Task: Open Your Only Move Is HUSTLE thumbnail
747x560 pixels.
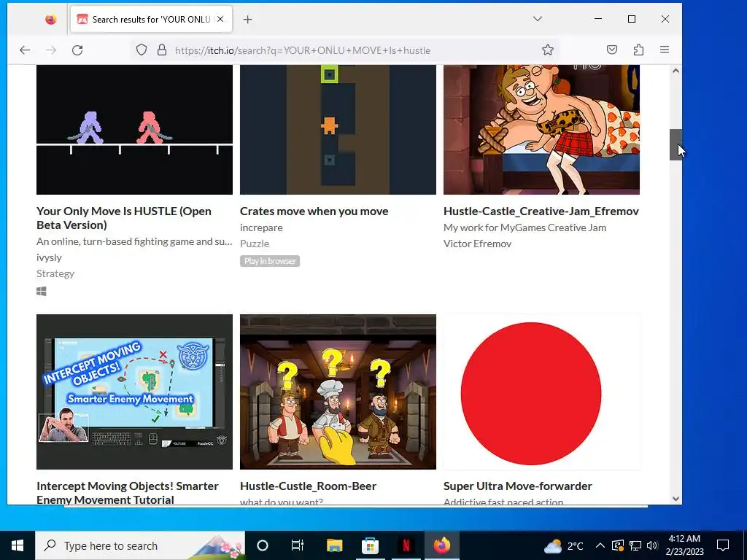Action: click(x=134, y=130)
